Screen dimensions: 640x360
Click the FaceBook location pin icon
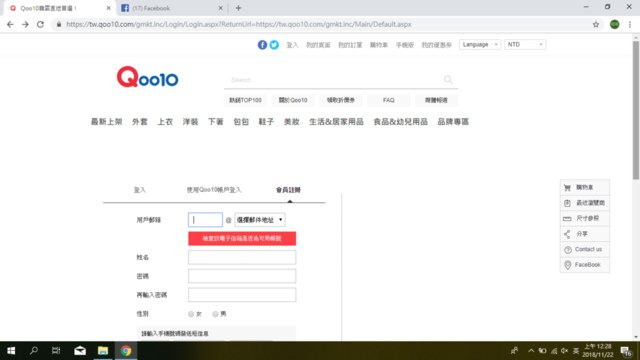pos(567,265)
